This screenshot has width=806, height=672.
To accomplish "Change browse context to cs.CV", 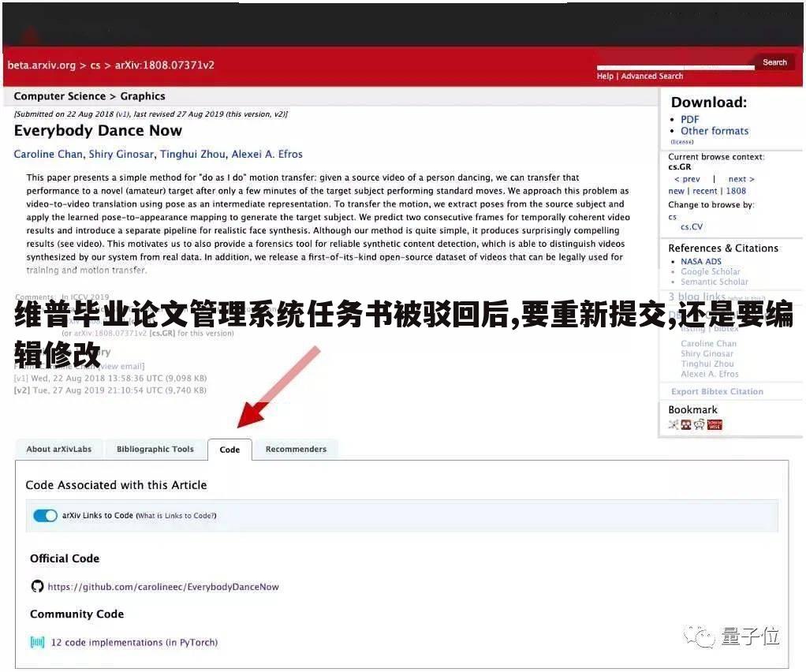I will [x=692, y=226].
